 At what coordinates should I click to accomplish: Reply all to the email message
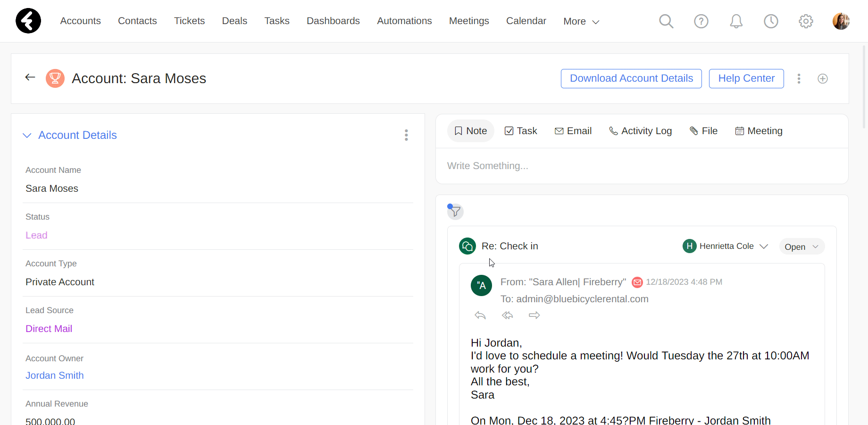[x=507, y=315]
